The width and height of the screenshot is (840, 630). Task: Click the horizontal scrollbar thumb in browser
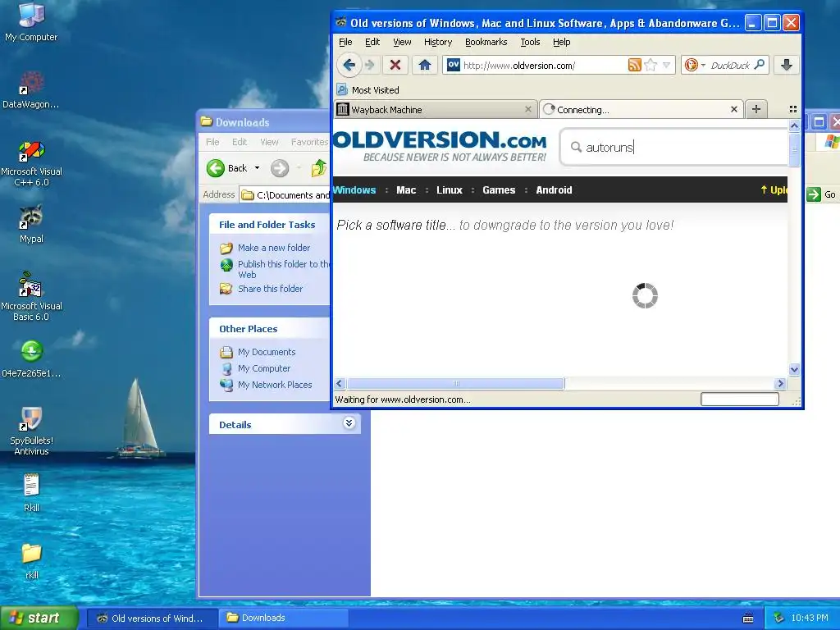pos(455,384)
